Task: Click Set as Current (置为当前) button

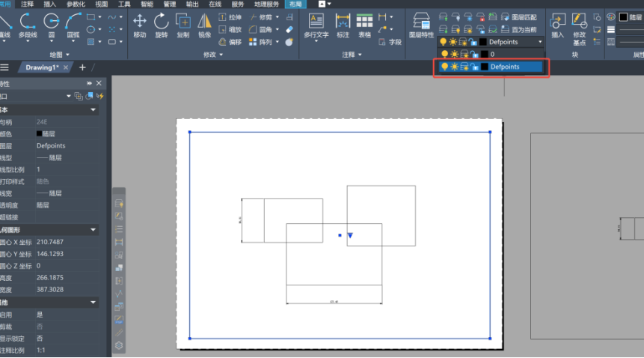Action: (519, 30)
